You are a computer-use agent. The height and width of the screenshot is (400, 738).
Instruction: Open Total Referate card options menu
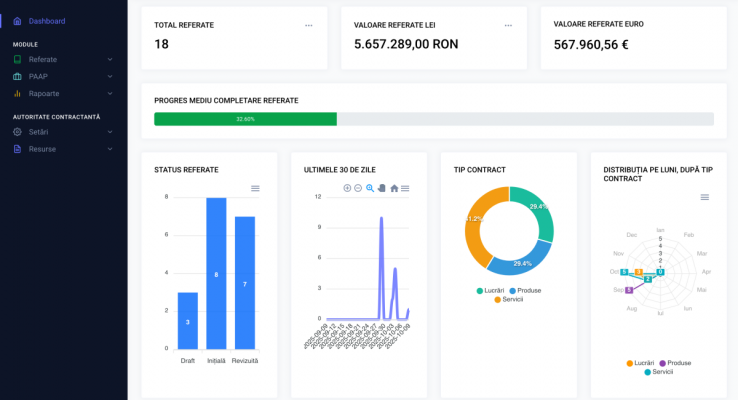tap(308, 25)
